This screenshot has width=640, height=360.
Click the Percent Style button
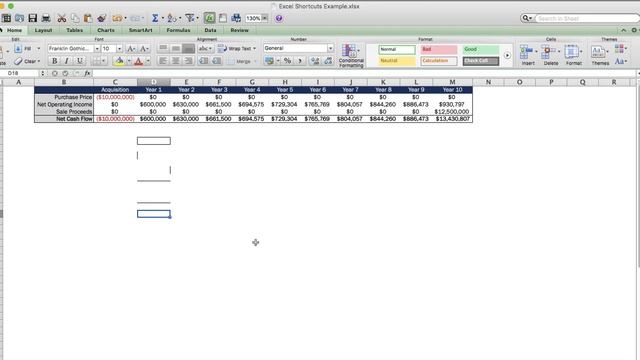[x=288, y=61]
